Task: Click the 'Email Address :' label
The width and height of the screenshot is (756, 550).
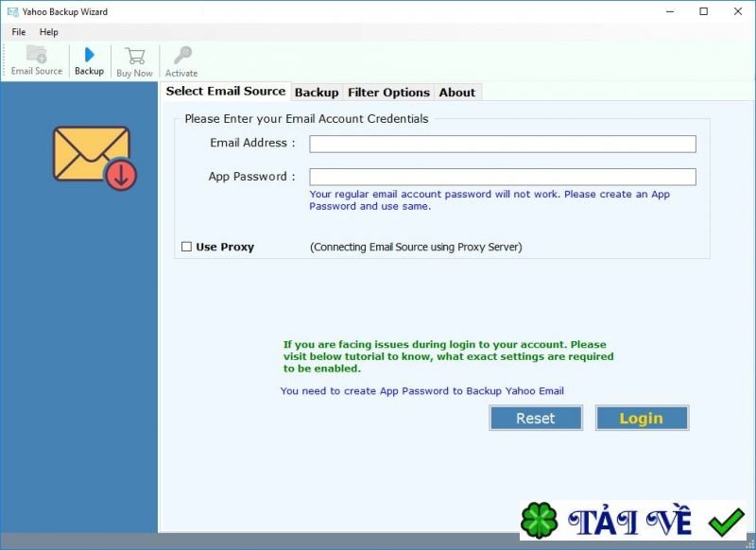Action: [252, 143]
